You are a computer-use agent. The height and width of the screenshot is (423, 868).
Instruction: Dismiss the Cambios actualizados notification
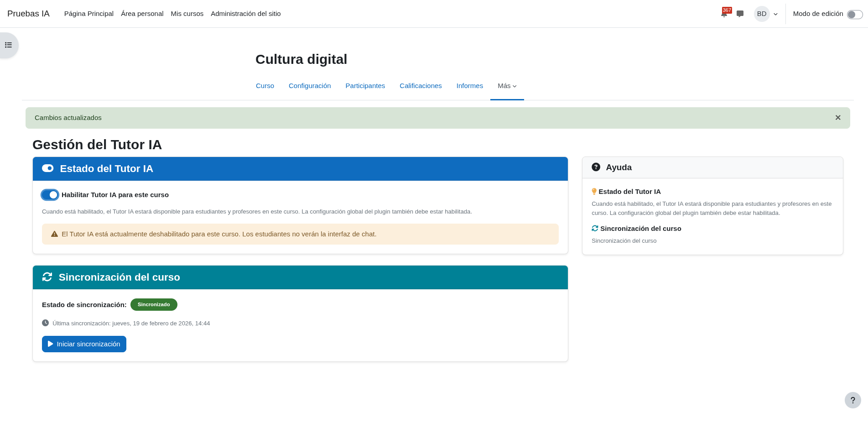point(838,117)
